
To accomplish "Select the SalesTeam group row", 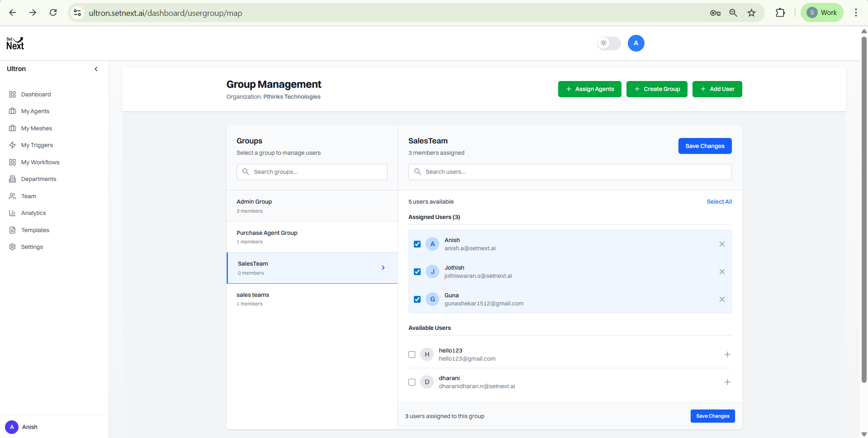I will coord(312,268).
